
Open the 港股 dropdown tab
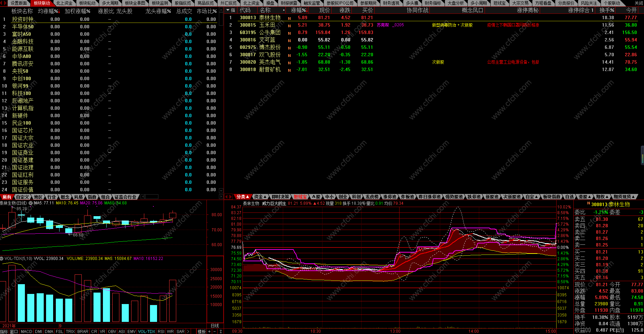[x=585, y=197]
